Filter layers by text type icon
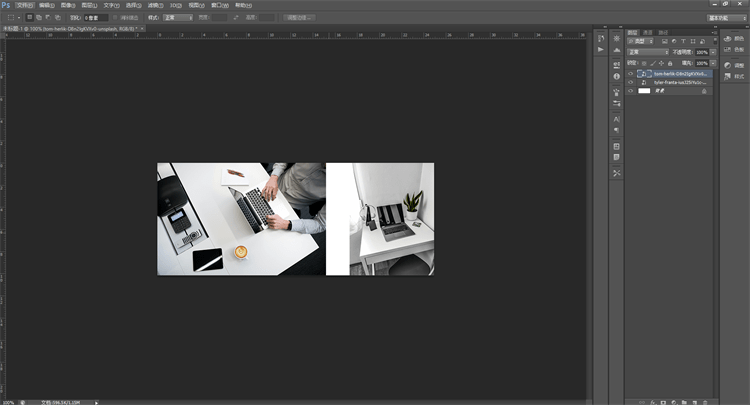Image resolution: width=750 pixels, height=405 pixels. pos(681,42)
